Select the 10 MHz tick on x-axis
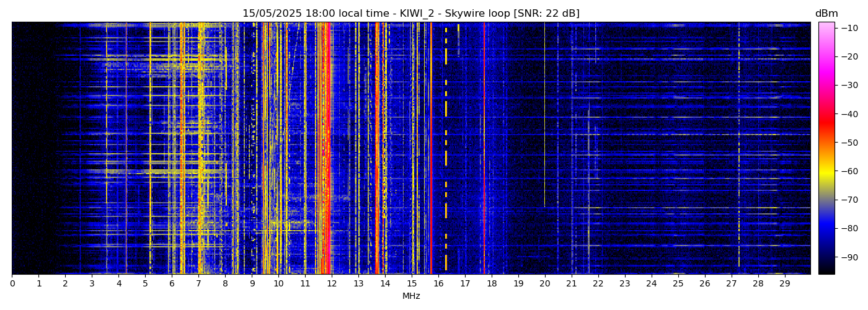The height and width of the screenshot is (310, 868). 278,283
